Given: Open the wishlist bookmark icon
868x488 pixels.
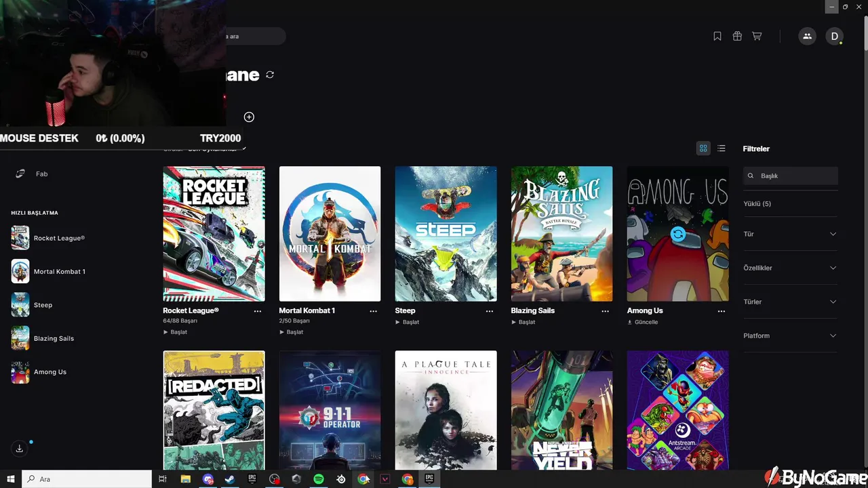Looking at the screenshot, I should point(717,37).
